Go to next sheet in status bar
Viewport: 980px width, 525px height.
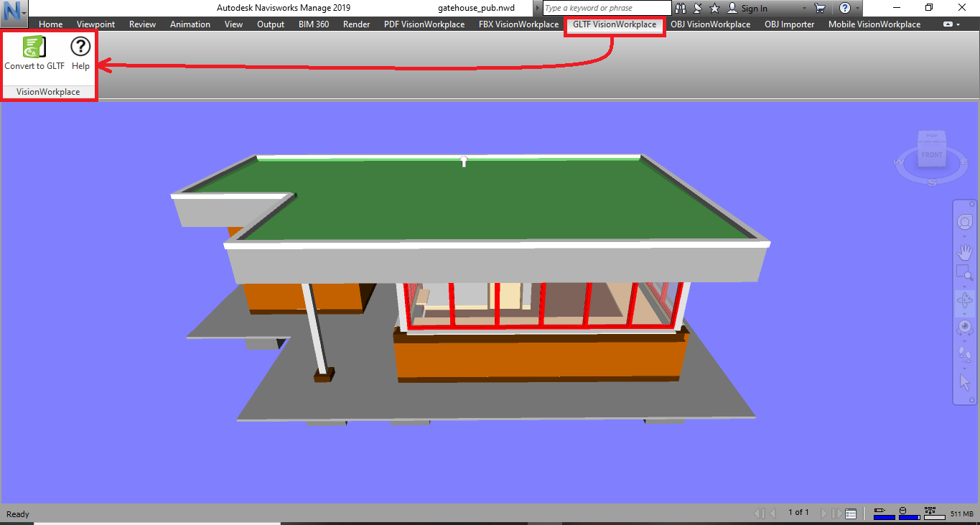823,514
